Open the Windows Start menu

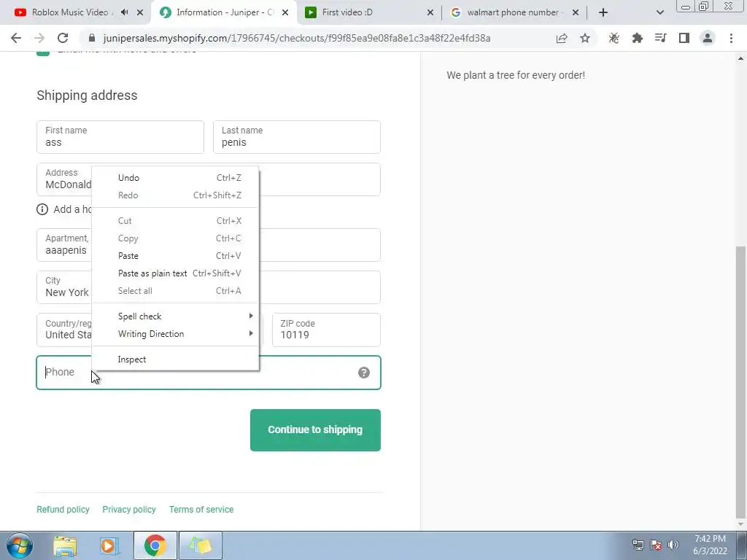pyautogui.click(x=20, y=545)
